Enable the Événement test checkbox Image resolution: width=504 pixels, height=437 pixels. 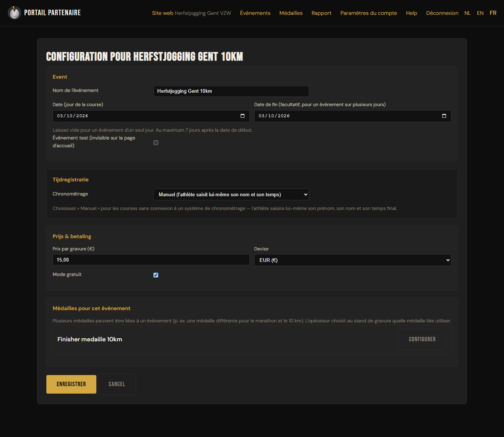click(x=156, y=142)
